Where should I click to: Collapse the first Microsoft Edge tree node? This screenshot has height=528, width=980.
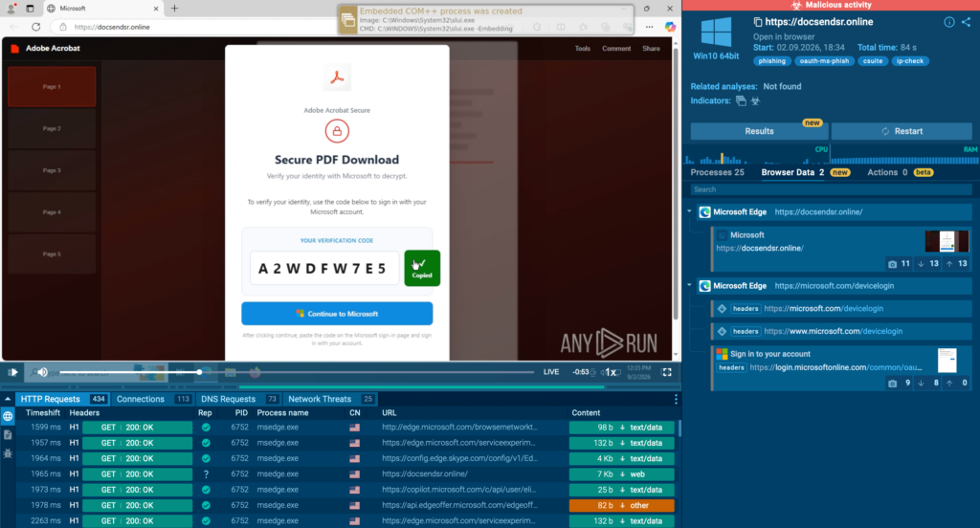tap(690, 211)
